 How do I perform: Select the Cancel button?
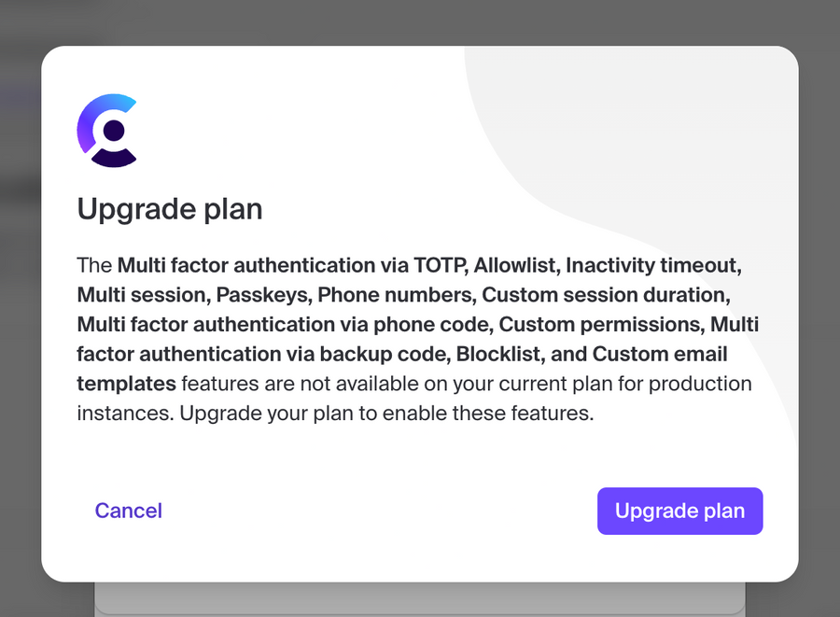(128, 511)
